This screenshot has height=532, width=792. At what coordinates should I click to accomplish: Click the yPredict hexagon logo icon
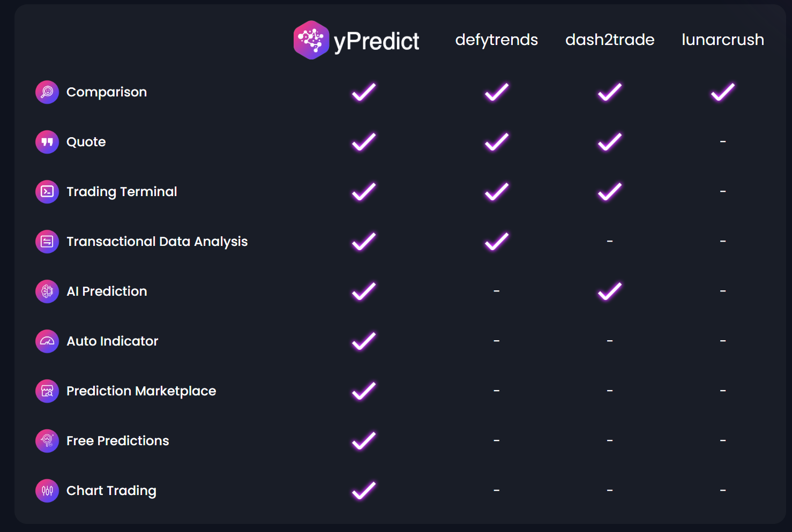pyautogui.click(x=311, y=40)
